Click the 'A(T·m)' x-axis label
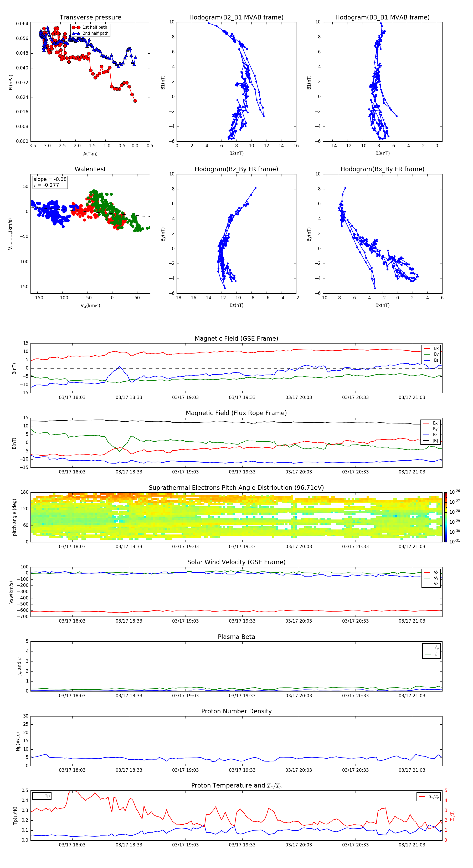This screenshot has height=868, width=473. click(x=90, y=154)
